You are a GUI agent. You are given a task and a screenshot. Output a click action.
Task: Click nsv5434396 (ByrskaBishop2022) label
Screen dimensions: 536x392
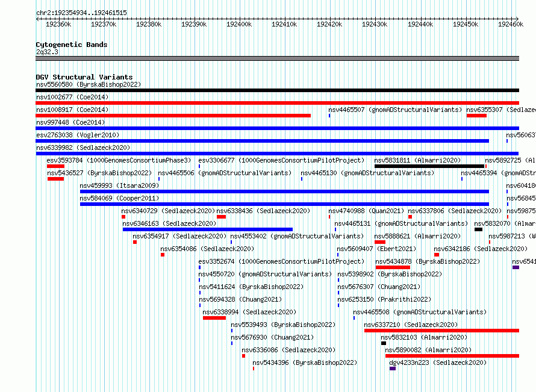(x=305, y=362)
